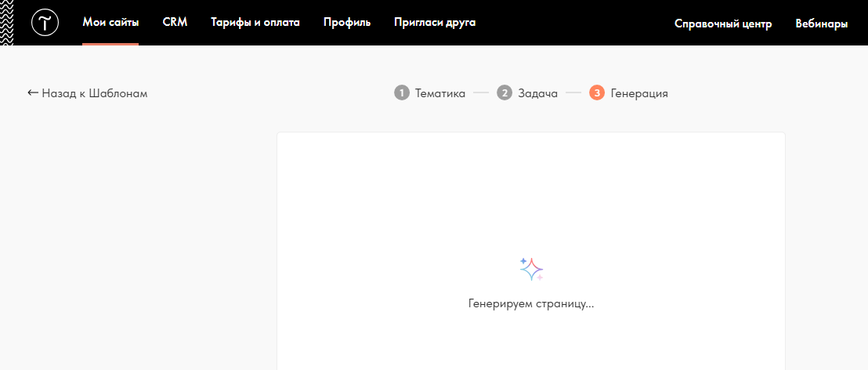The image size is (868, 370).
Task: Select Пригласи друга in the header
Action: [435, 23]
